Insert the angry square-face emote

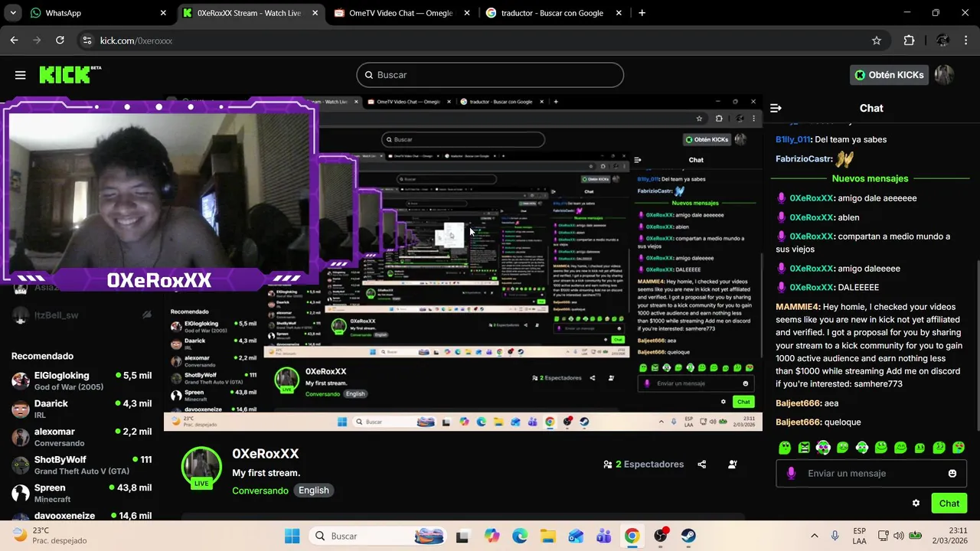[804, 448]
